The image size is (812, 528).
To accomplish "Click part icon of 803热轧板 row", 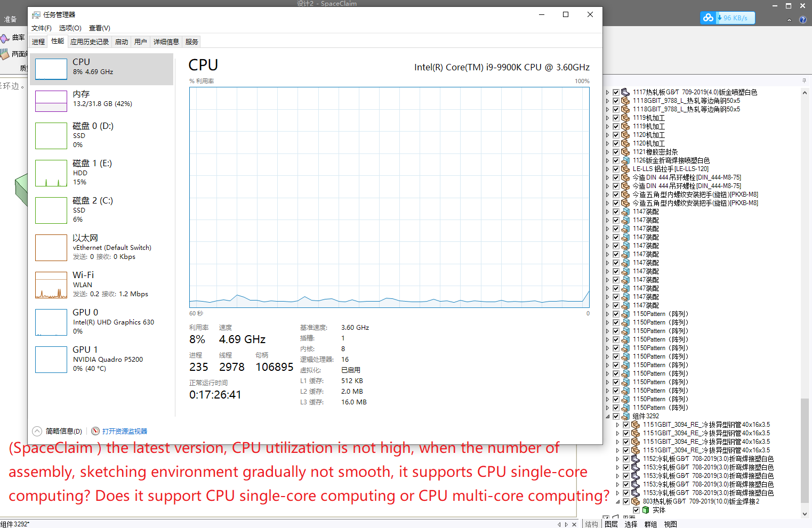I will coord(636,501).
